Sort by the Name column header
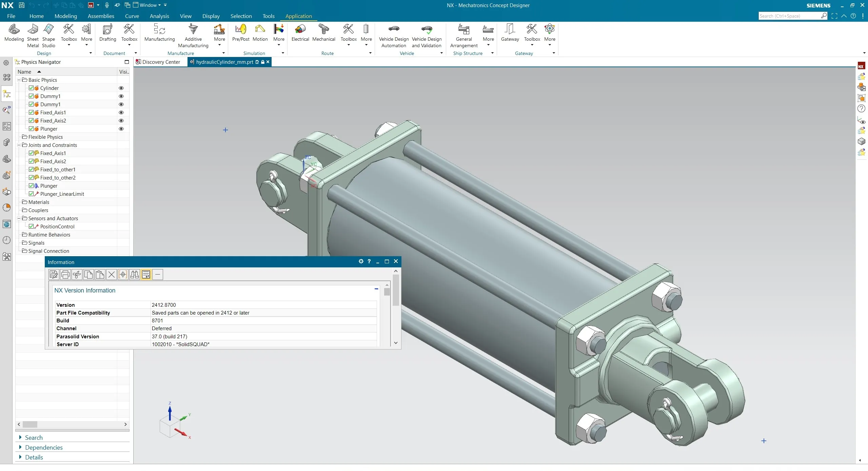This screenshot has height=471, width=868. [x=24, y=72]
